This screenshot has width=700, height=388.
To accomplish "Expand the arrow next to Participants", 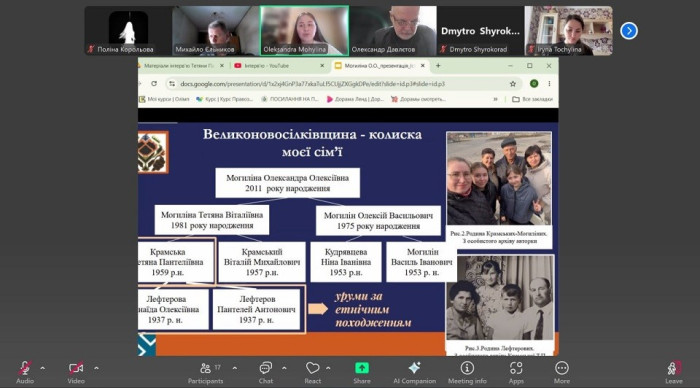I will (234, 368).
